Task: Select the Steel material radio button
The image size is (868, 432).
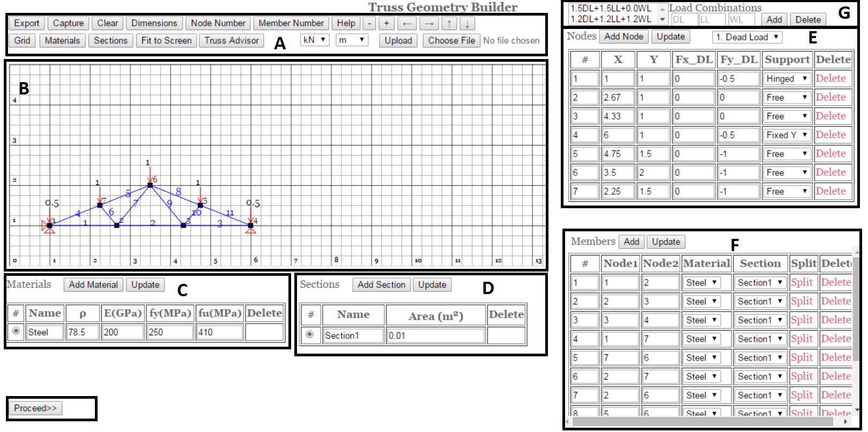Action: click(x=16, y=331)
